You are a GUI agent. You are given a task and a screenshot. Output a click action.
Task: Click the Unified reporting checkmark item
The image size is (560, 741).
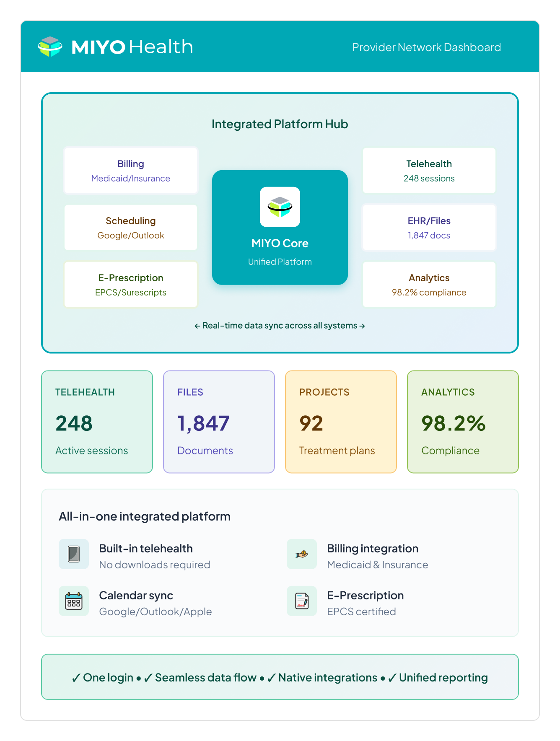tap(438, 678)
